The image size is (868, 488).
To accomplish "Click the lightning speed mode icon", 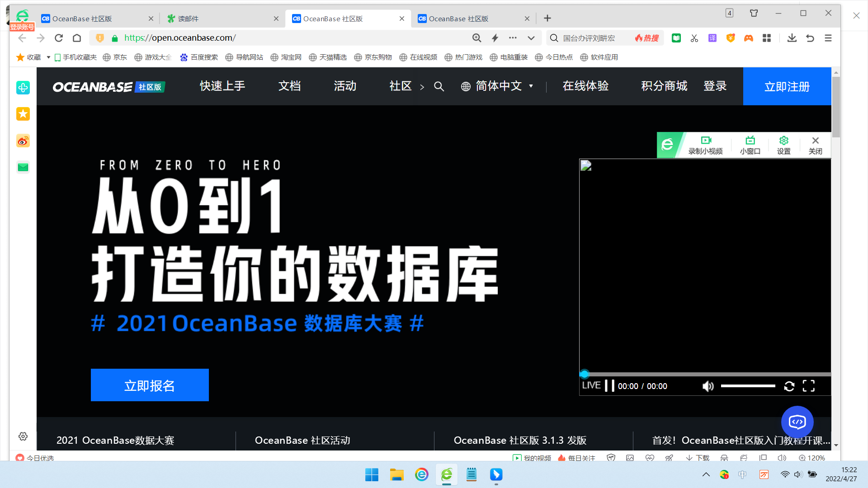I will click(495, 38).
